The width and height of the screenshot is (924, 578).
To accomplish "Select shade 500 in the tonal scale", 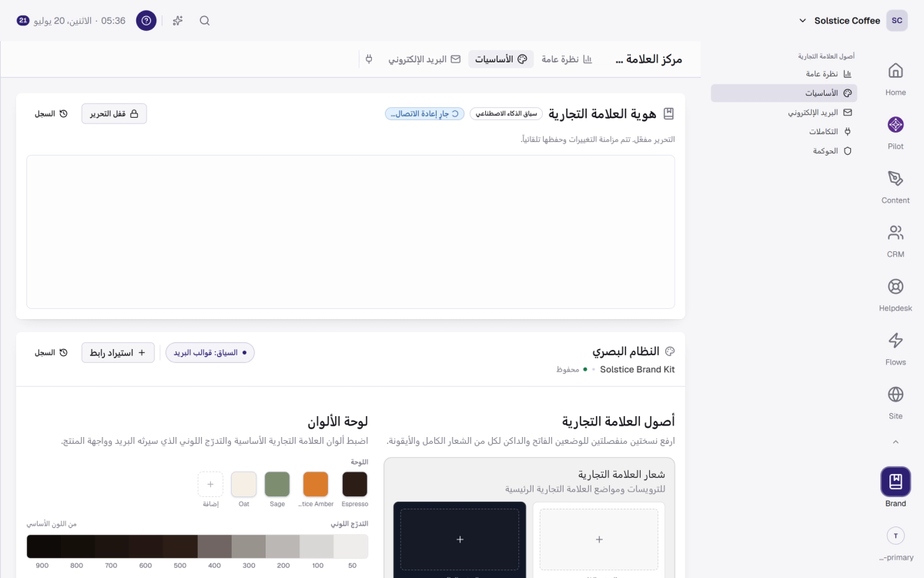I will (180, 546).
